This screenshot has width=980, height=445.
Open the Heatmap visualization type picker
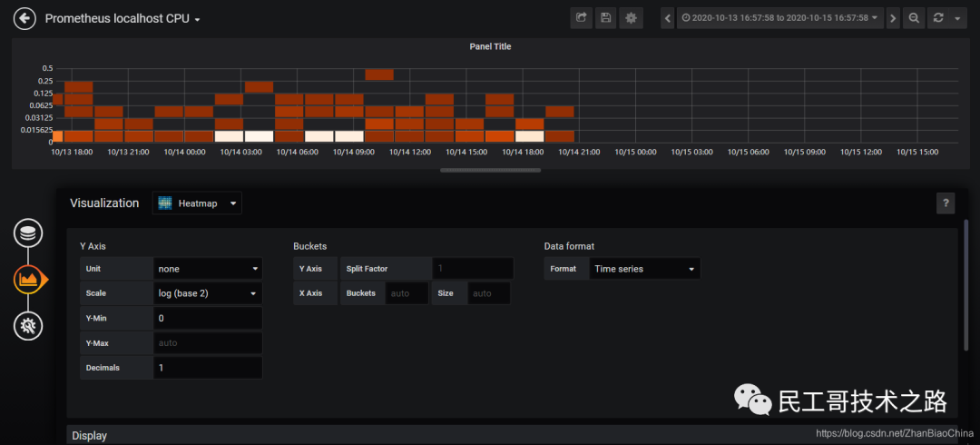click(197, 203)
